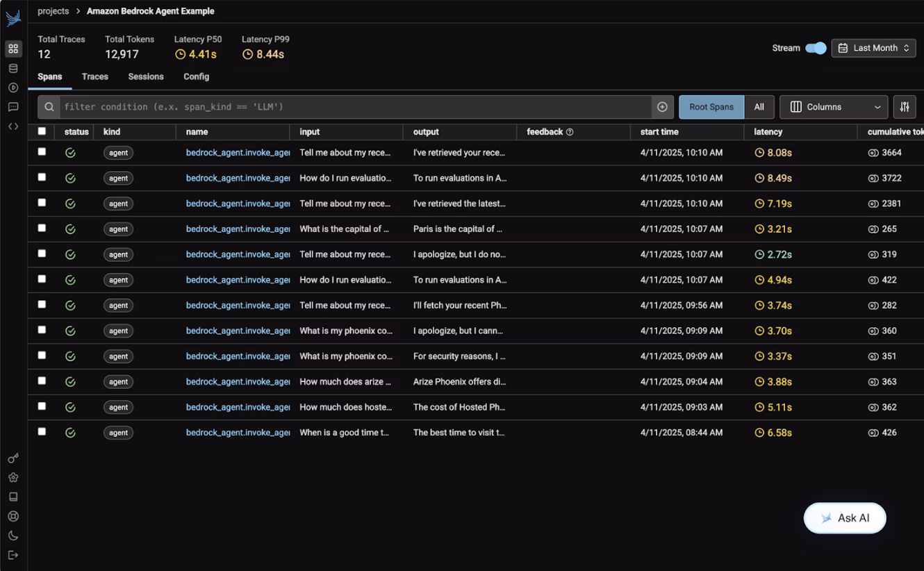Screen dimensions: 924x571
Task: Open bedrock_agent span link in 8.08s row
Action: pos(238,153)
